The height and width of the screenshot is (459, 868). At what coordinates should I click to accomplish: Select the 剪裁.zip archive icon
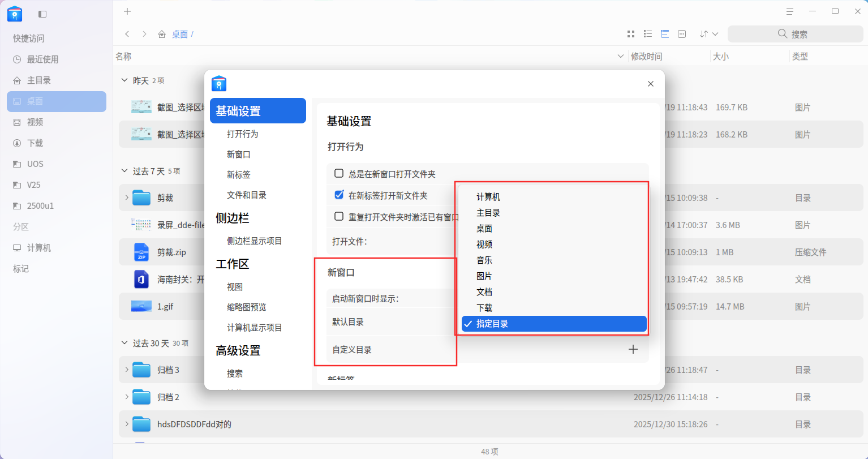(x=141, y=252)
